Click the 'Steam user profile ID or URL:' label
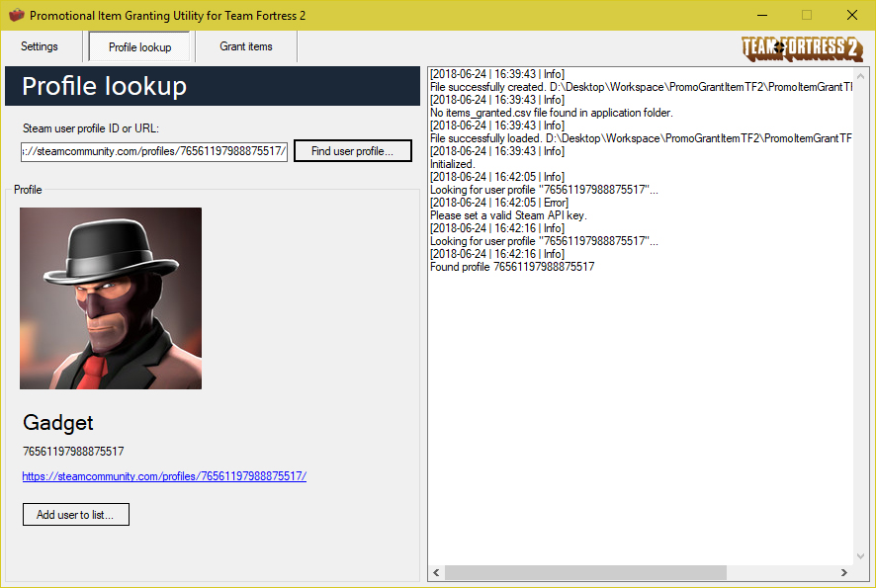Screen dimensions: 876x588 click(x=91, y=128)
